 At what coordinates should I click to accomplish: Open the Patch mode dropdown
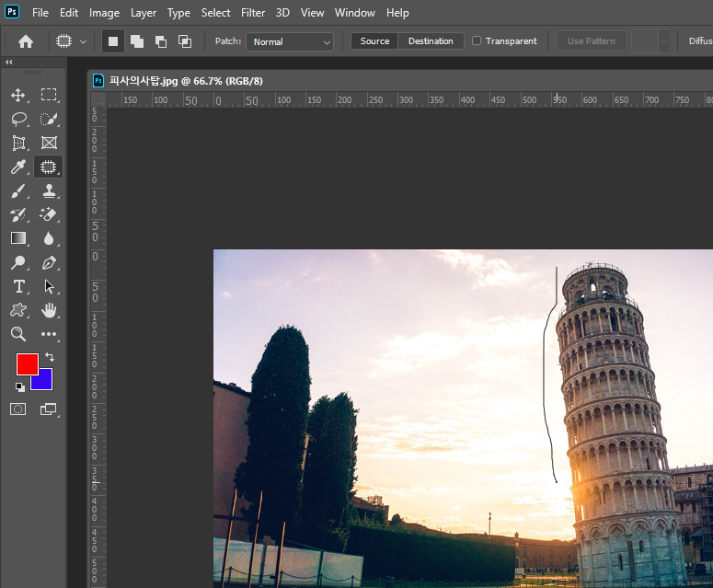pos(289,41)
